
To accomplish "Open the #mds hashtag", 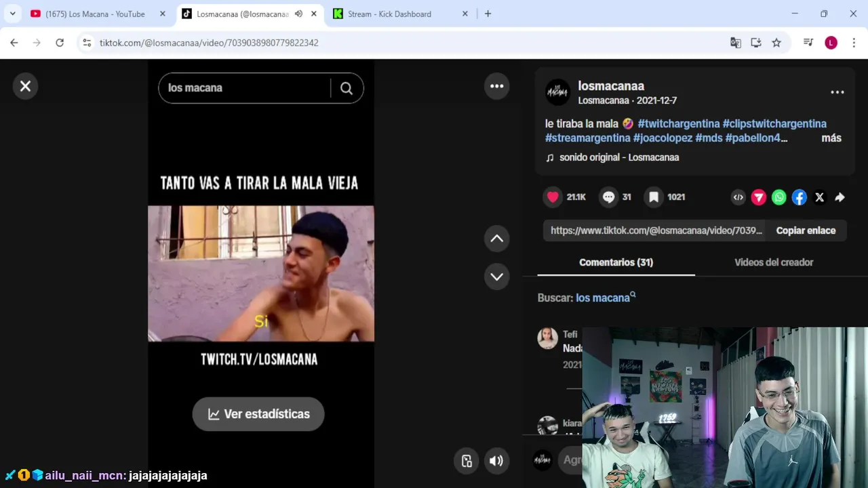I will pyautogui.click(x=709, y=138).
